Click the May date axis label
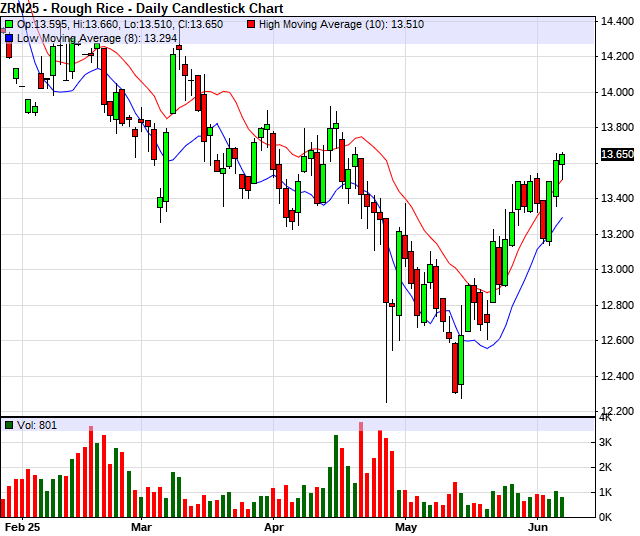Screen dimensions: 640x536 [x=405, y=525]
